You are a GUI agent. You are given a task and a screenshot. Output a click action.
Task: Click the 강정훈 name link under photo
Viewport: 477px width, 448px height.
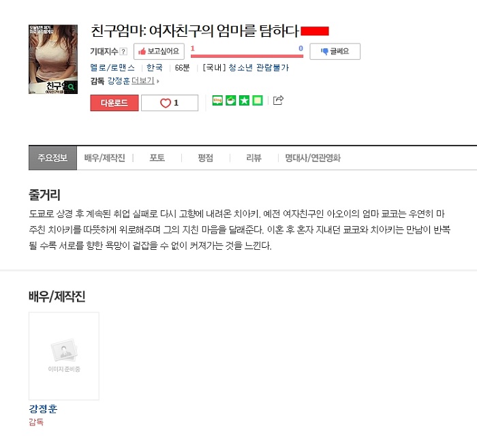(43, 409)
